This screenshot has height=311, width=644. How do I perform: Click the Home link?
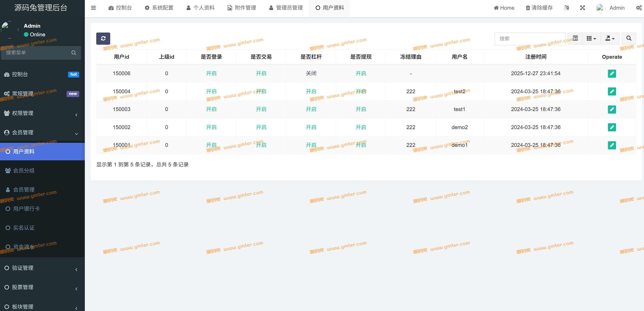point(504,8)
